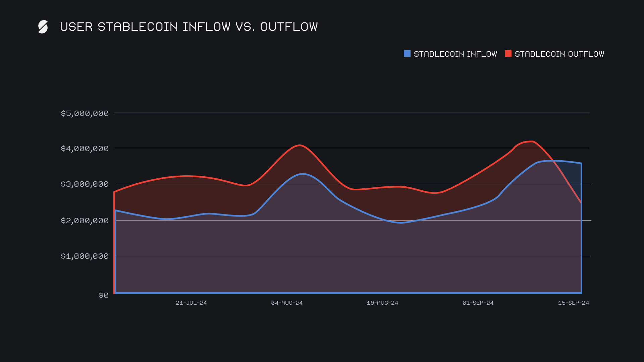Viewport: 644px width, 362px height.
Task: Click the $5,000,000 y-axis label
Action: pyautogui.click(x=85, y=113)
